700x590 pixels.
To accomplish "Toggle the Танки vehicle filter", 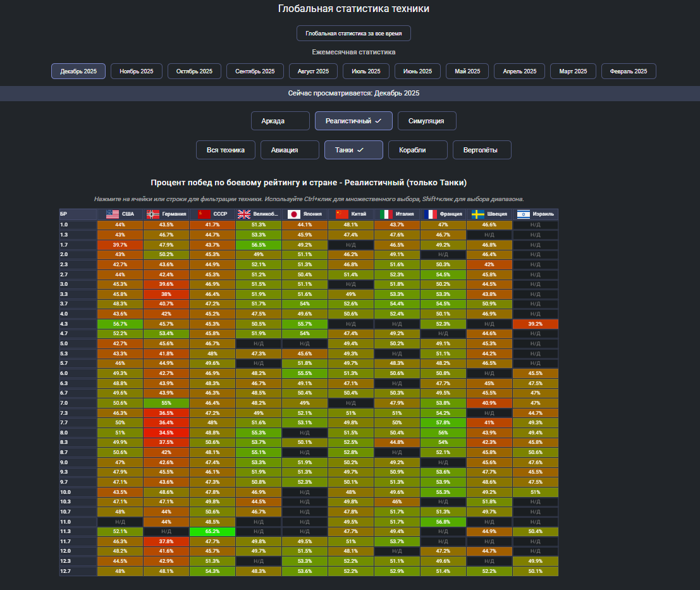I will point(353,150).
